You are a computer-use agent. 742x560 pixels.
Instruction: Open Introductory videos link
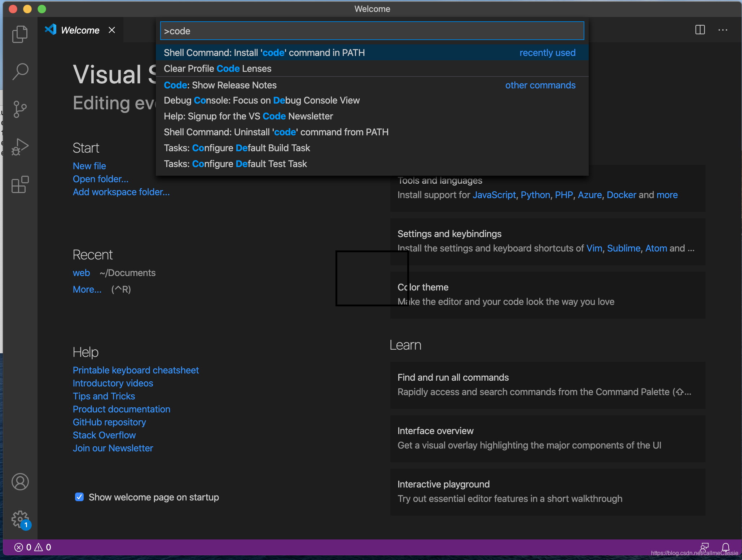click(x=113, y=383)
